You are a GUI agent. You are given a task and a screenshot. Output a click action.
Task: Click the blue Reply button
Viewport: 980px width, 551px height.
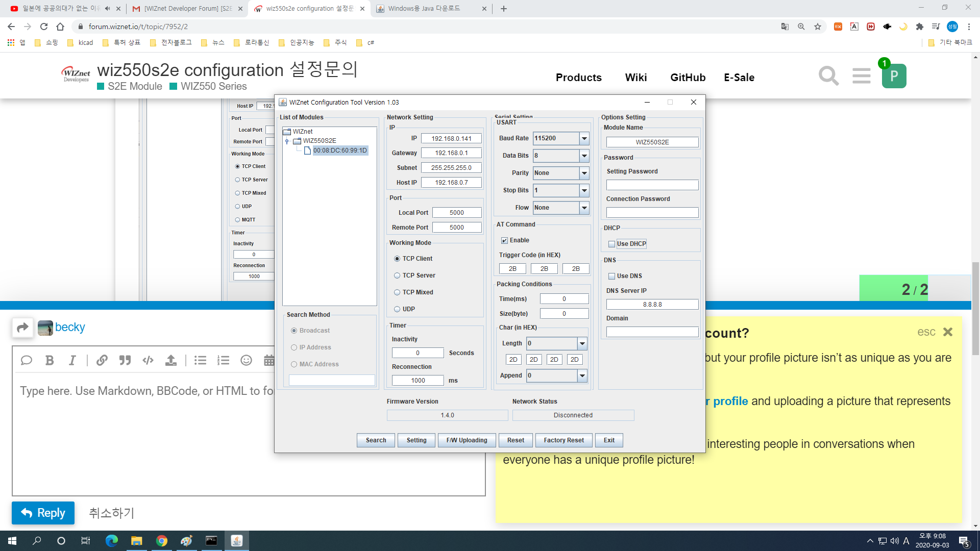coord(43,513)
